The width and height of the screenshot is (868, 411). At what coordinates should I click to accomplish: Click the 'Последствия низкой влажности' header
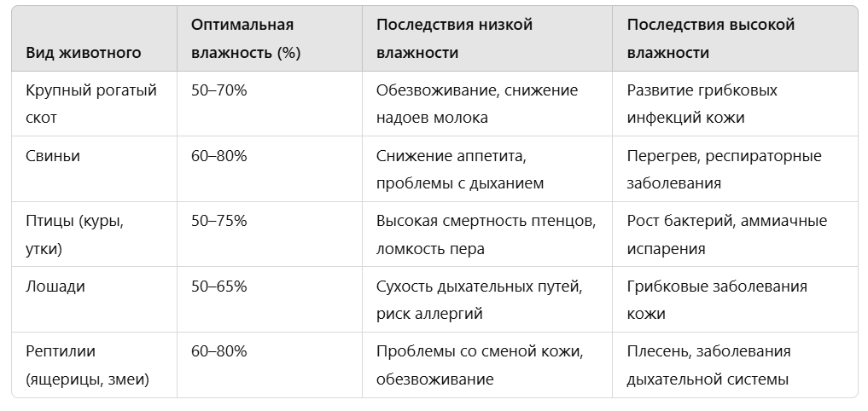454,38
